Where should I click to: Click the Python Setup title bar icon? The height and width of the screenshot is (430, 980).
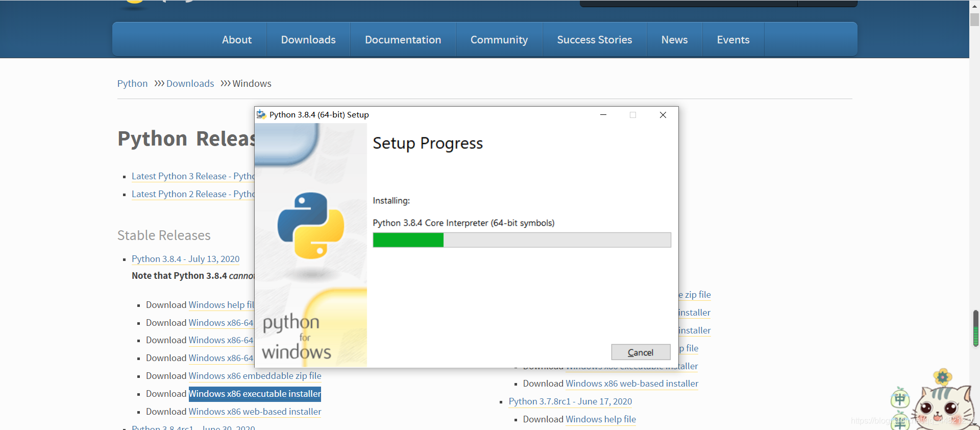tap(261, 114)
